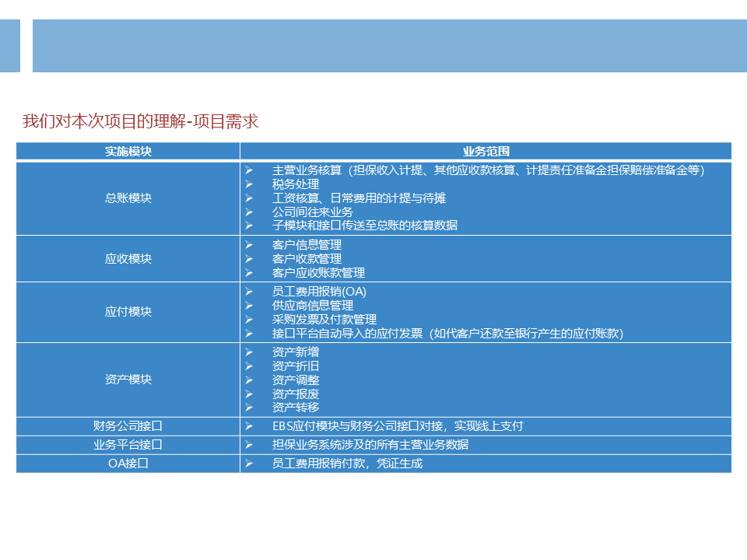Click the arrow bullet before 供应商信息管理
Viewport: 747px width, 560px height.
tap(249, 305)
